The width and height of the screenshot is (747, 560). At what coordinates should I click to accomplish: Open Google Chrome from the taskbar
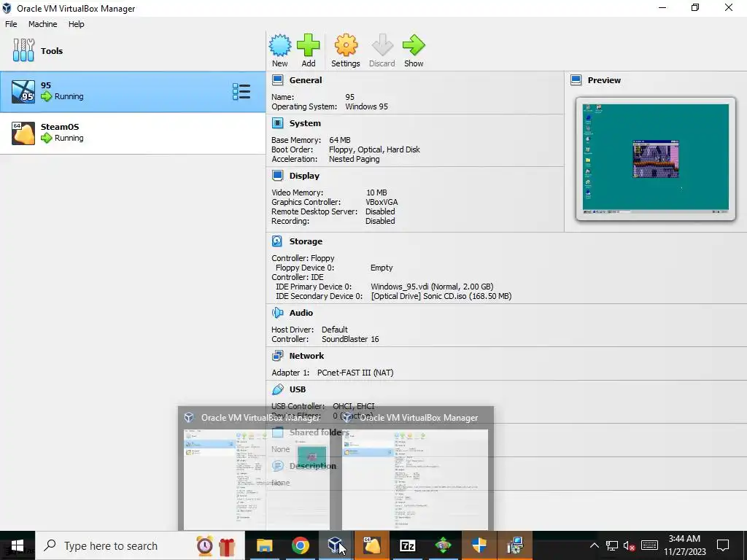coord(300,545)
